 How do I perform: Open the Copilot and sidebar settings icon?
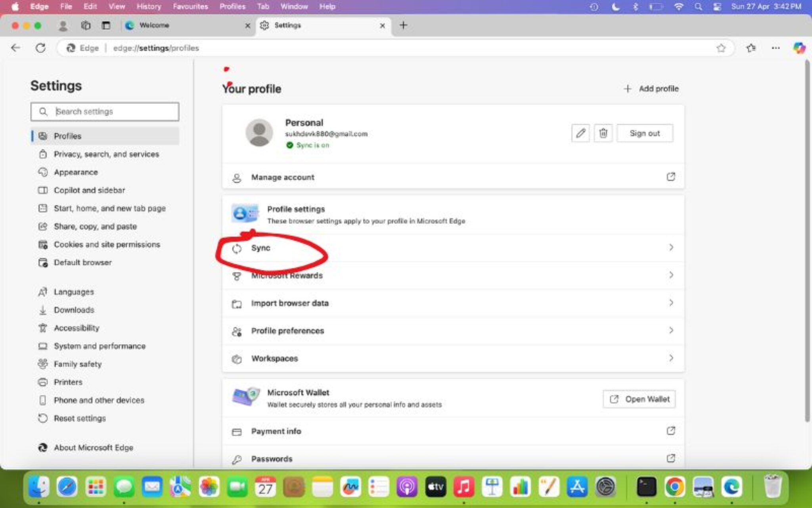pyautogui.click(x=44, y=190)
